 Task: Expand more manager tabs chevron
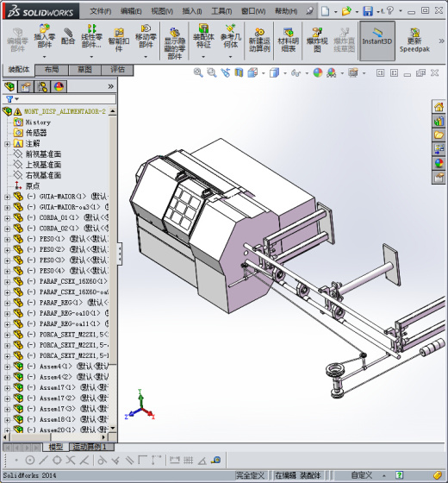111,86
